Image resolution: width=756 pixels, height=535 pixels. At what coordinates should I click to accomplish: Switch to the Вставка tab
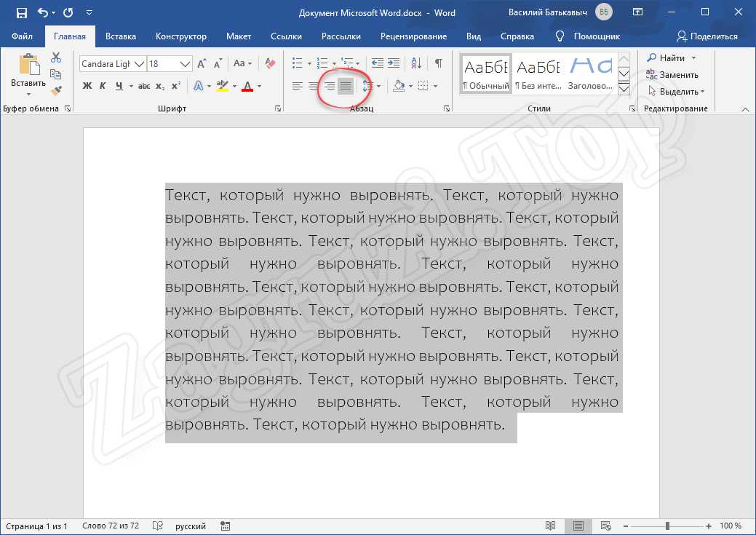pos(121,36)
